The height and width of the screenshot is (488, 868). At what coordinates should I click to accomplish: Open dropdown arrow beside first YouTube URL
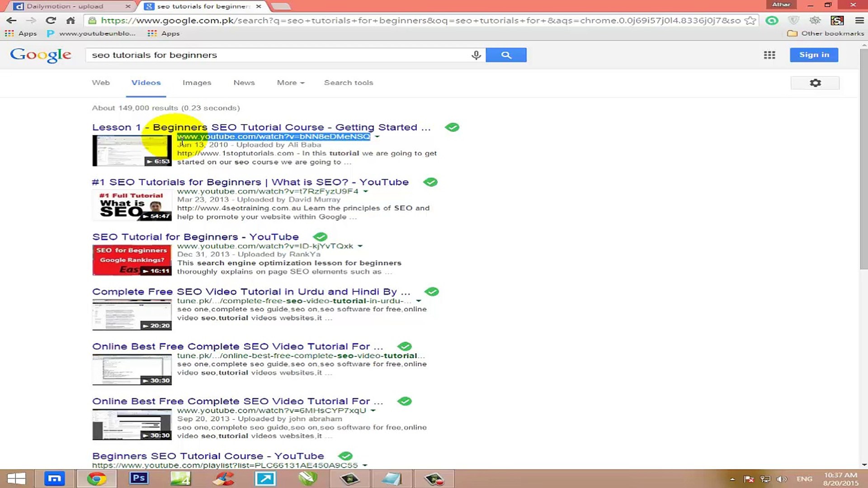(x=377, y=136)
